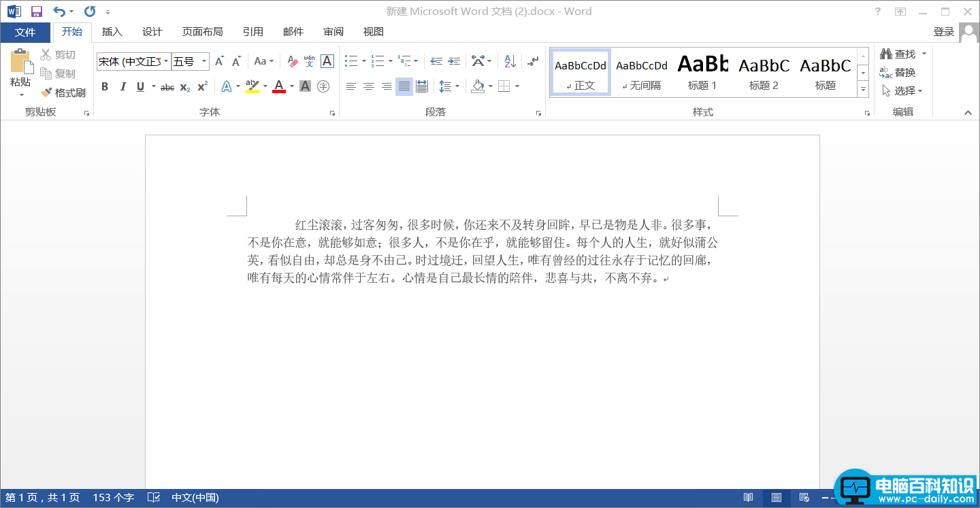Apply paragraph shading paint bucket

(477, 86)
